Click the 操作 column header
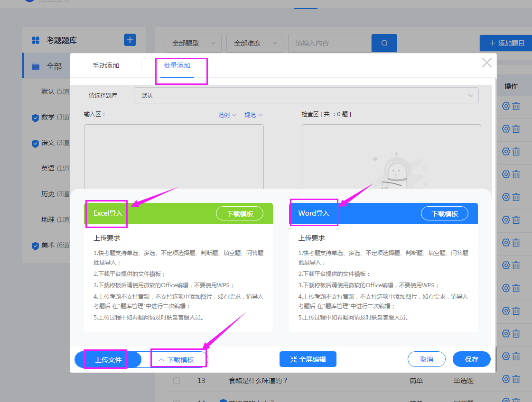Screen dimensions: 532x402 coord(511,86)
